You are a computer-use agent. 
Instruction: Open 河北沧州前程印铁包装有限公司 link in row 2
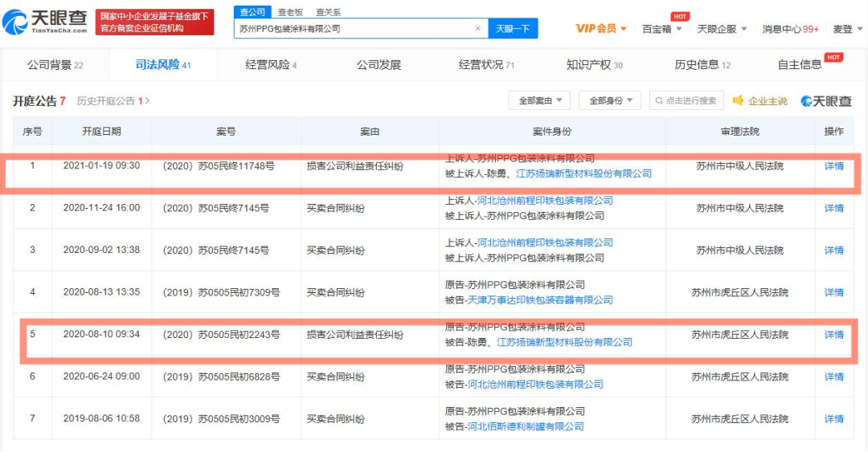[x=545, y=200]
